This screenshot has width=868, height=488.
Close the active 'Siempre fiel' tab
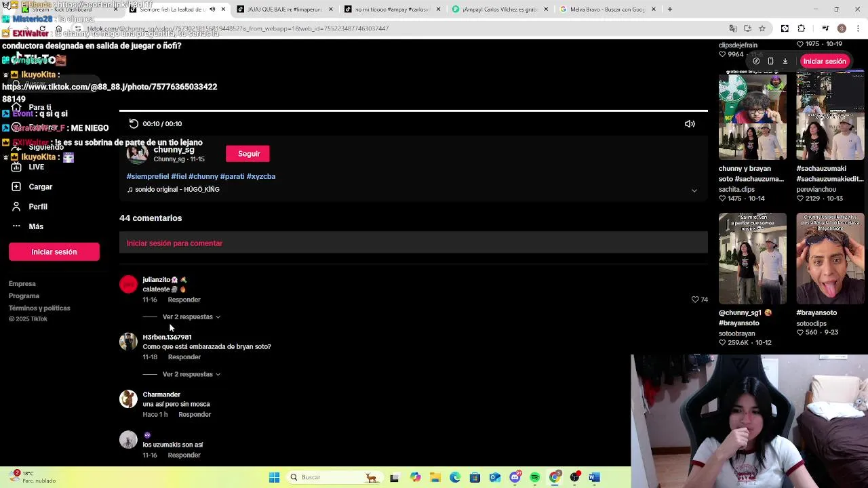click(x=222, y=9)
